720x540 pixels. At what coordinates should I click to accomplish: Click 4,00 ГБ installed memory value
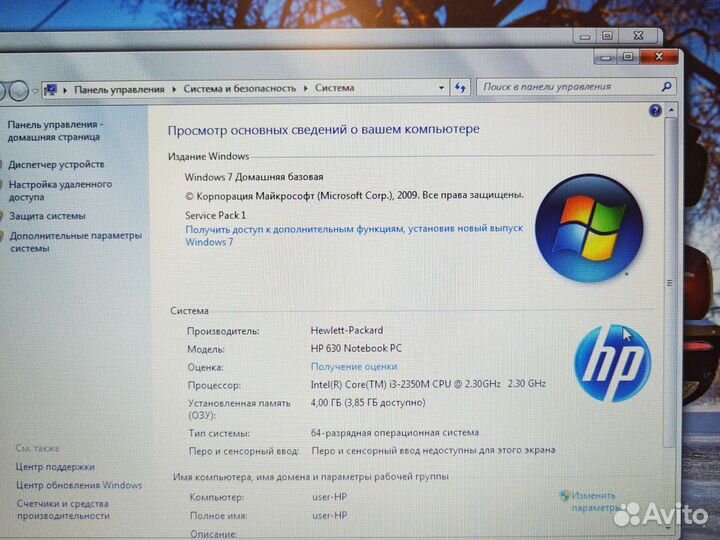coord(368,403)
